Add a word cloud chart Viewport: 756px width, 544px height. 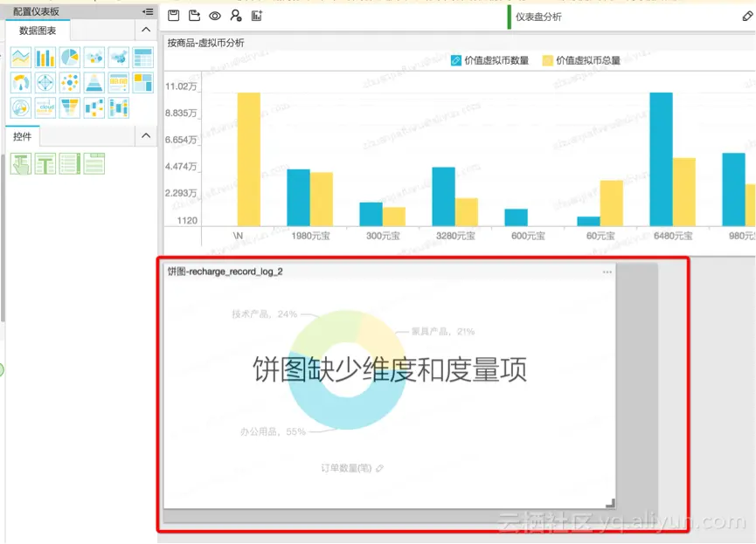coord(45,108)
